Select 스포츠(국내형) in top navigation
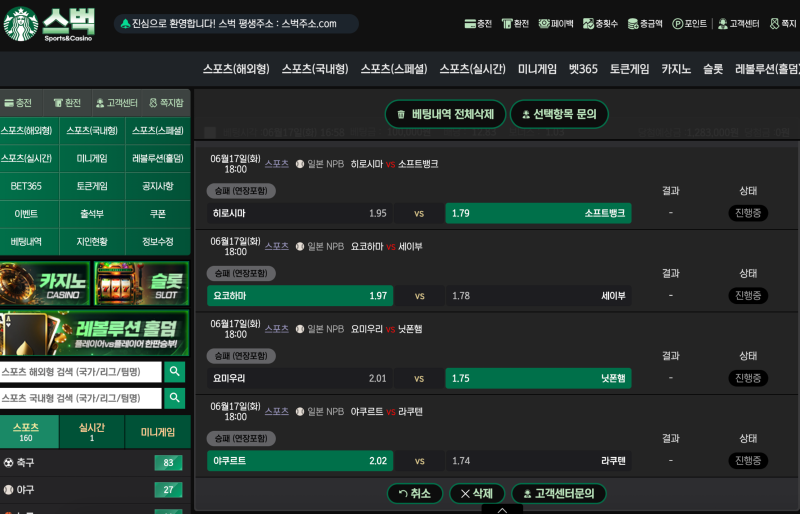Viewport: 800px width, 514px height. point(315,69)
